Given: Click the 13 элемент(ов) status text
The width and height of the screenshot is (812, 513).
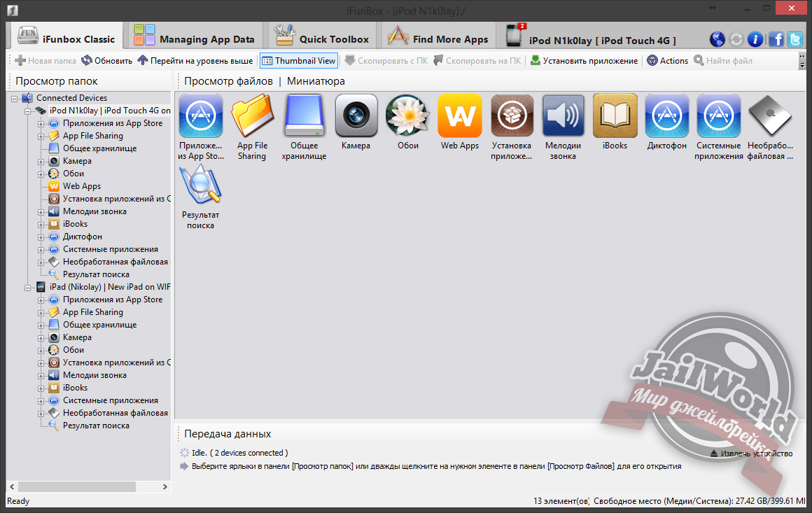Looking at the screenshot, I should [561, 501].
